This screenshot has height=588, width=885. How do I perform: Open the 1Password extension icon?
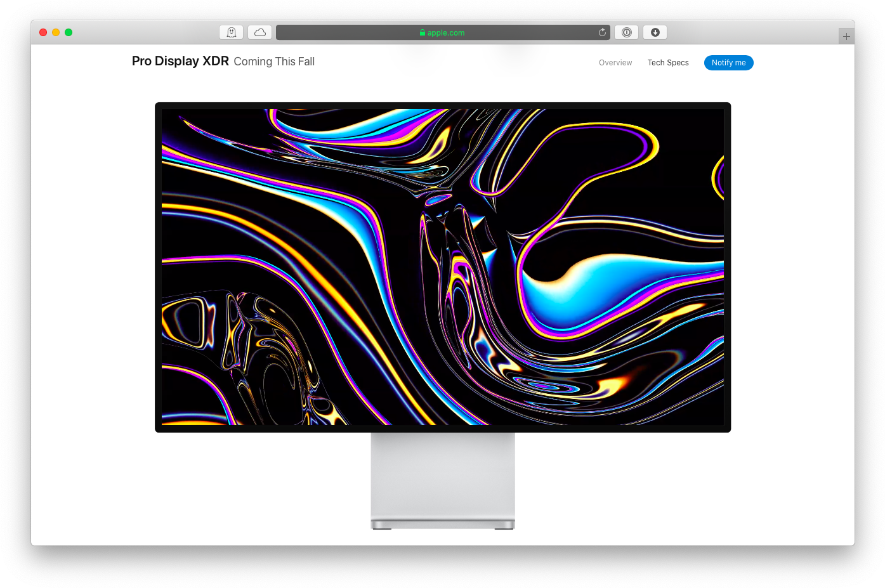point(627,32)
